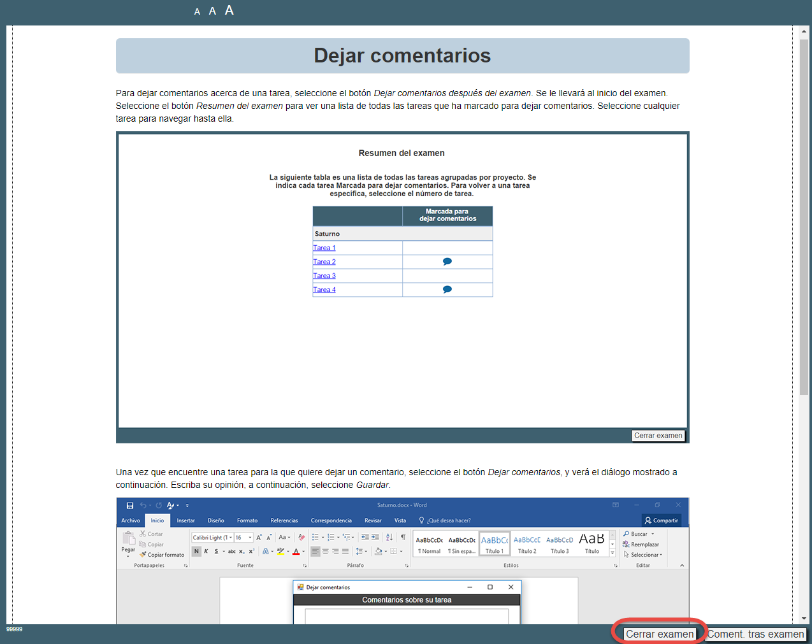
Task: Click the page's vertical scrollbar thumb
Action: [x=804, y=217]
